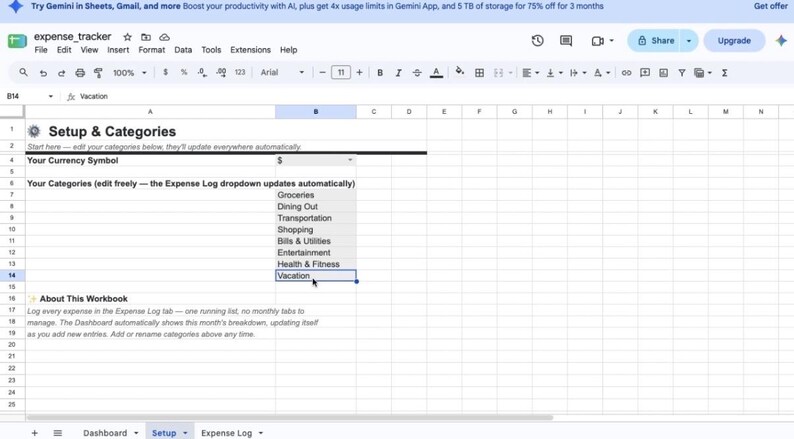Open version history clock icon
794x439 pixels.
pyautogui.click(x=537, y=41)
